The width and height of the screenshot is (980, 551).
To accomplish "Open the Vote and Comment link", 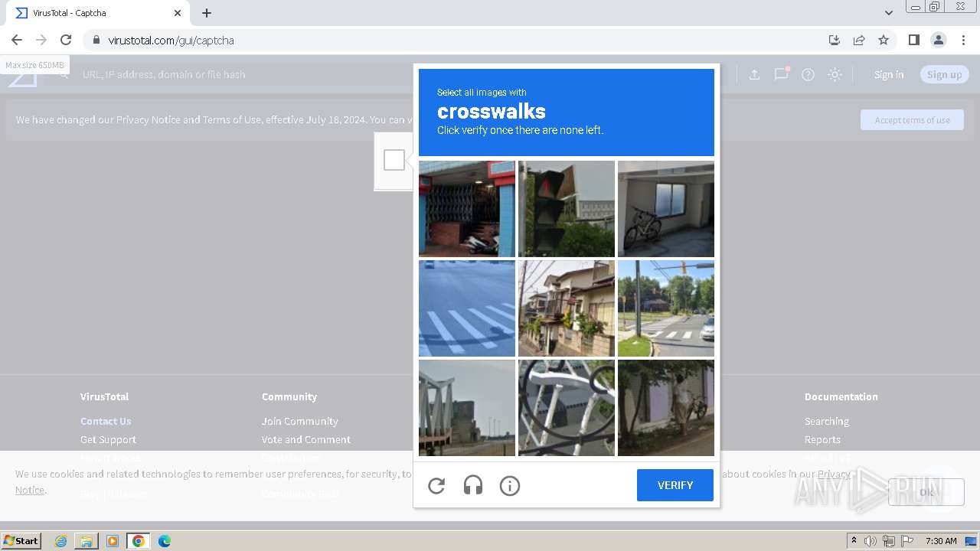I will [306, 439].
